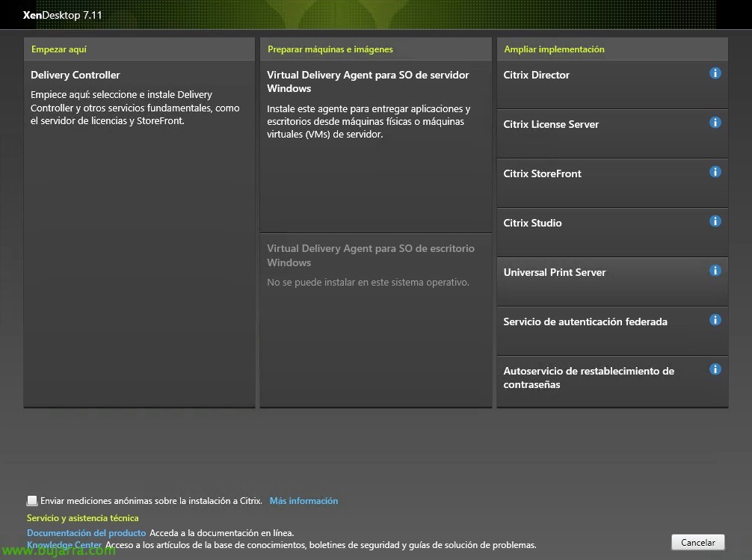This screenshot has width=752, height=560.
Task: Click Servicio y asistencia técnica heading
Action: (82, 518)
